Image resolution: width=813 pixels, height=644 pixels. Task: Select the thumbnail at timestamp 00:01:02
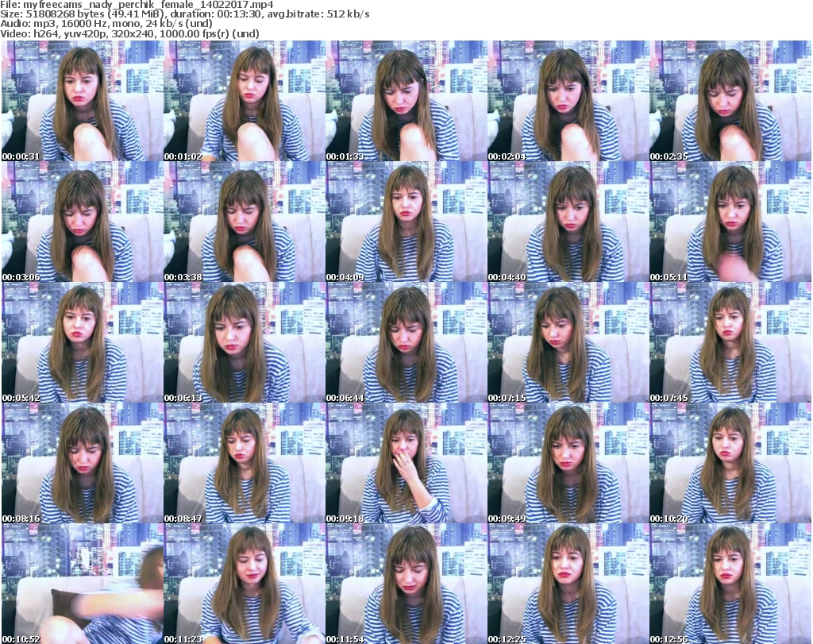[x=245, y=101]
